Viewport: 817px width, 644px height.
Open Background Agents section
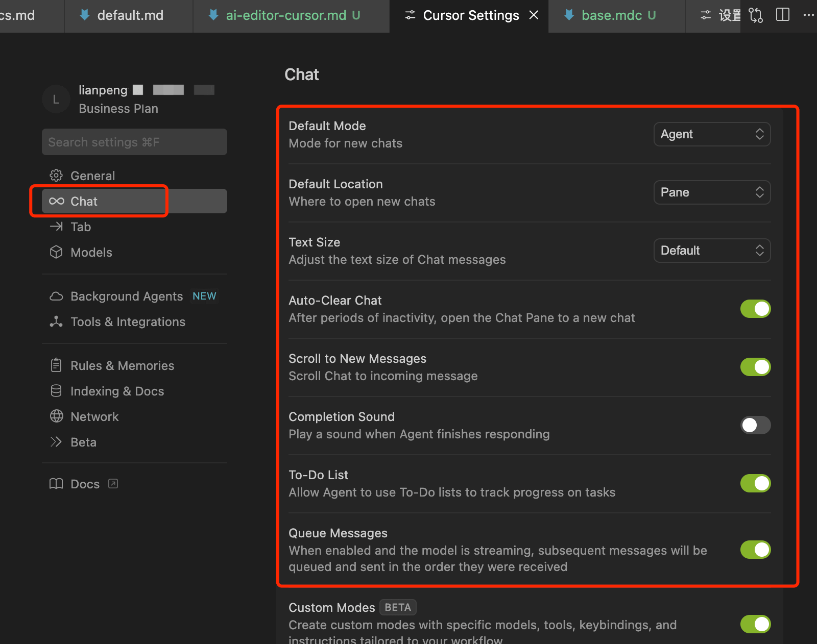point(134,296)
